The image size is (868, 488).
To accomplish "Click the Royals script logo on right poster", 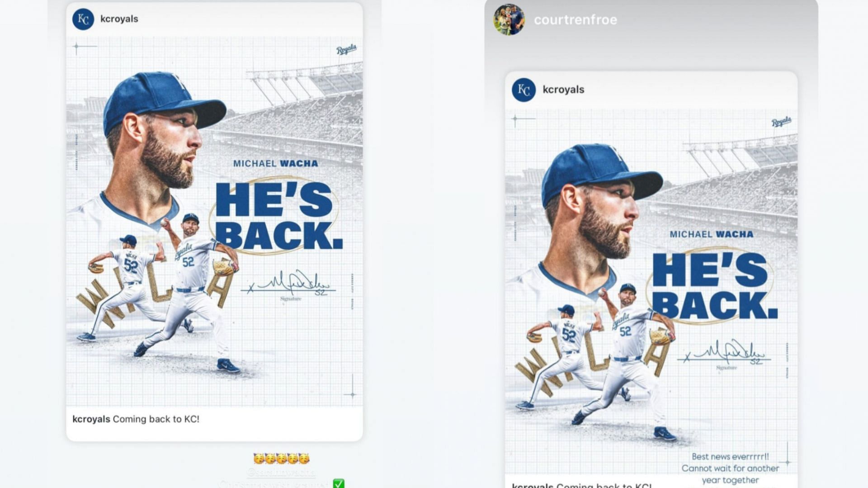I will pos(781,121).
